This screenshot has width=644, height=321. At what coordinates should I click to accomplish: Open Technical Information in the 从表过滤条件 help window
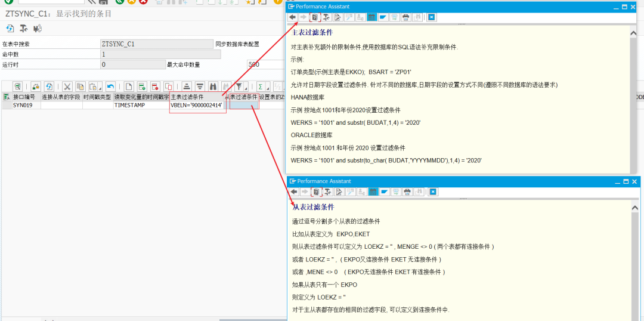click(327, 192)
